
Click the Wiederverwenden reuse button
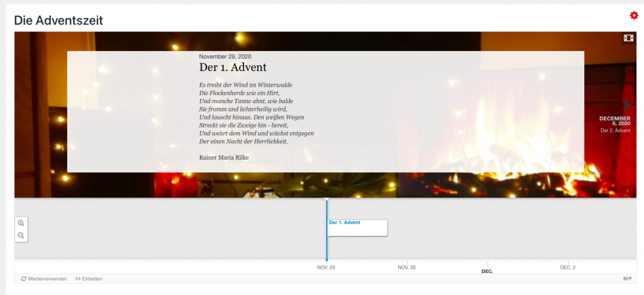click(44, 279)
